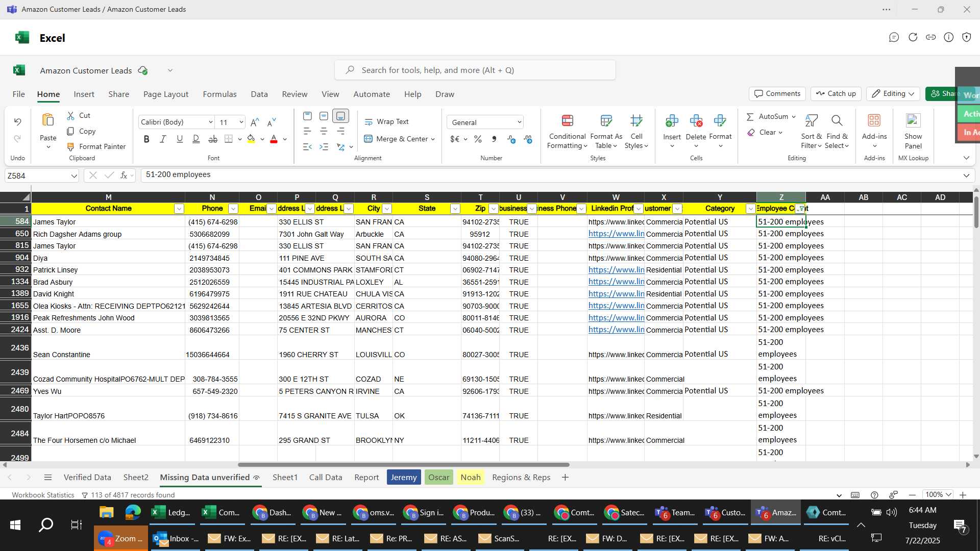
Task: Click the percent style icon
Action: [x=478, y=139]
